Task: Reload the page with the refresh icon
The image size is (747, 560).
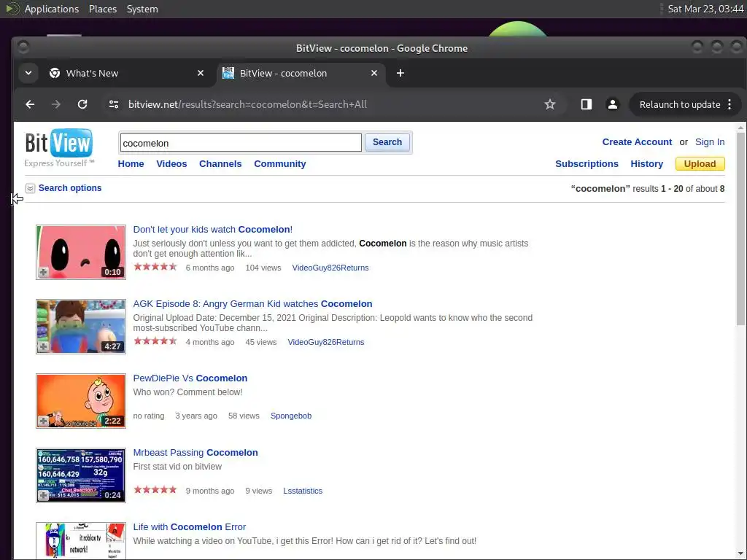Action: coord(82,104)
